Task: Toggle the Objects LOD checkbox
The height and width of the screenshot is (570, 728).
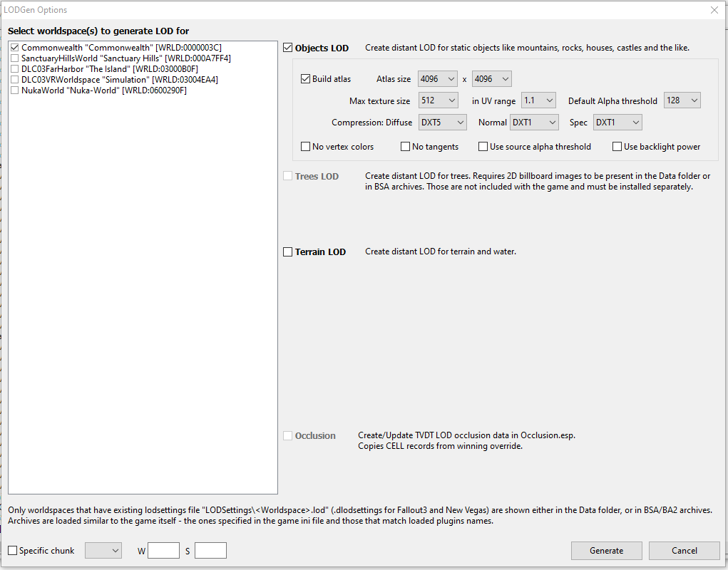Action: pos(288,47)
